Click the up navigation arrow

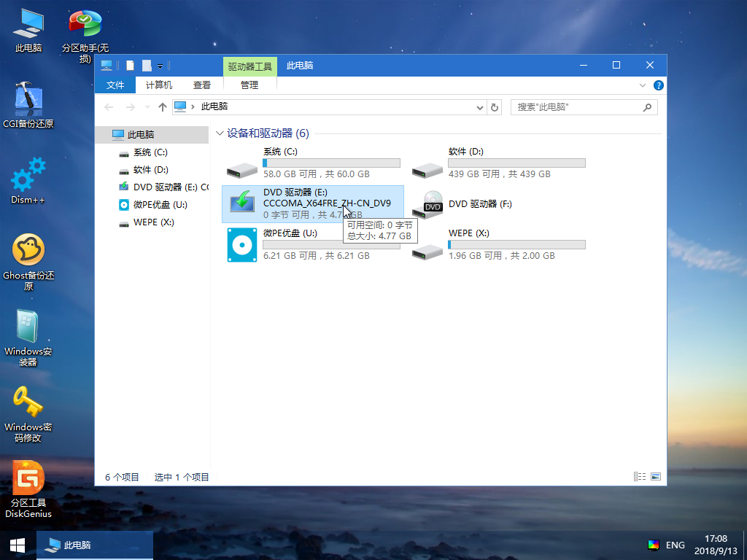click(162, 106)
